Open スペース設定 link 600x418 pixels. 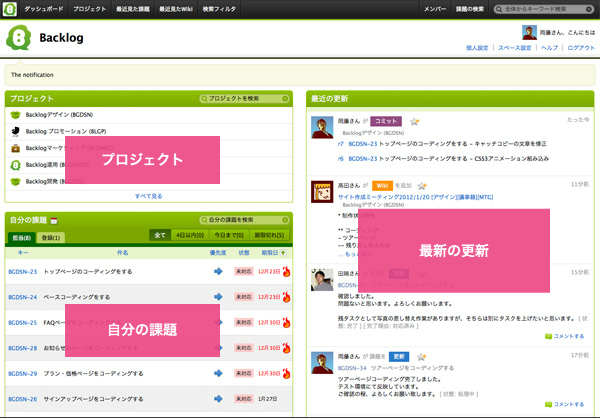(515, 48)
